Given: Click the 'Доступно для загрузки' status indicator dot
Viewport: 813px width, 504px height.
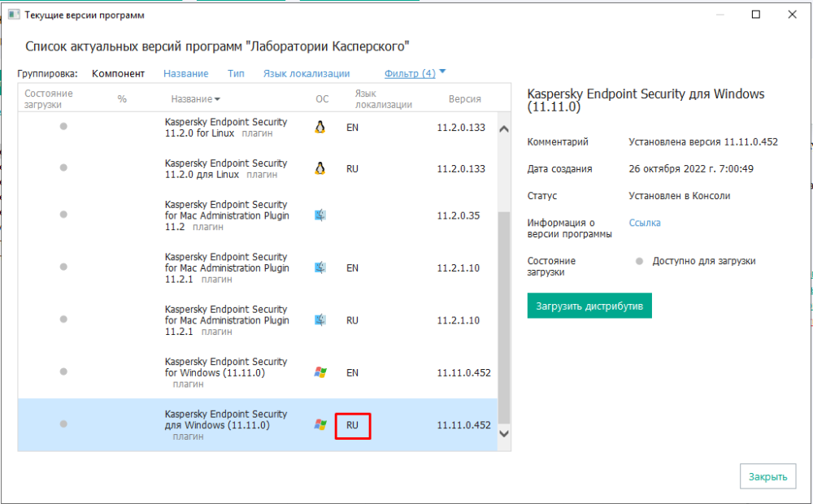Looking at the screenshot, I should pos(639,261).
